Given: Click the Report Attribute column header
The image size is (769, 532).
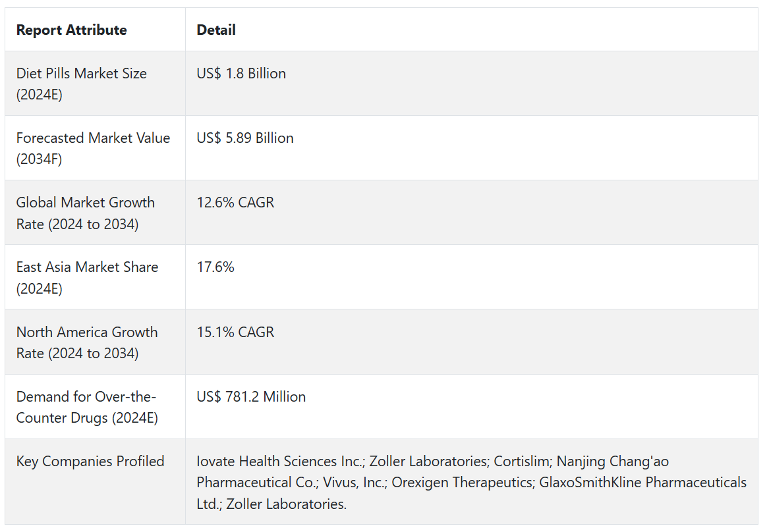Looking at the screenshot, I should pos(71,30).
